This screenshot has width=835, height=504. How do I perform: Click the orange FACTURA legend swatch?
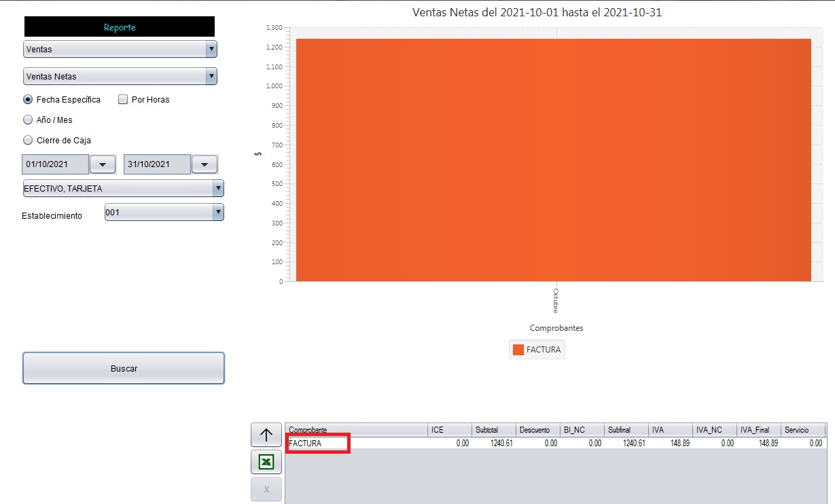tap(518, 350)
